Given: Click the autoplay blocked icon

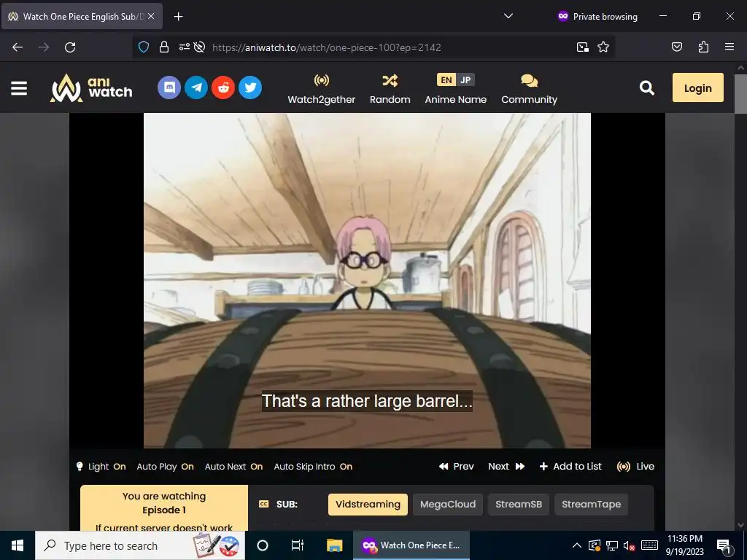Looking at the screenshot, I should [200, 47].
